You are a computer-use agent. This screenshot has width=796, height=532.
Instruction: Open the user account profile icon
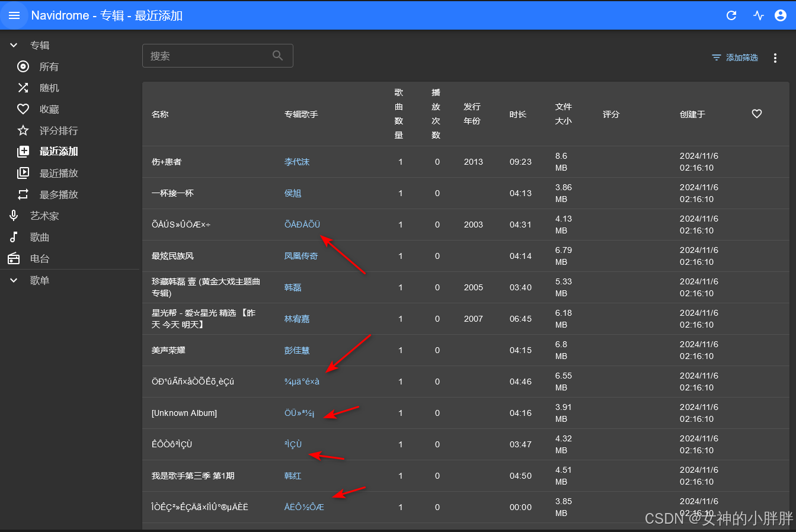point(781,15)
